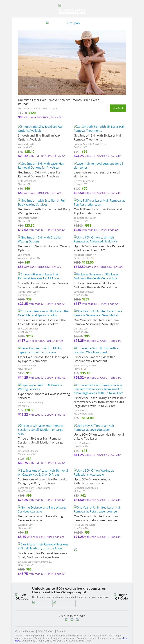The width and height of the screenshot is (144, 644).
Task: Click the left app store download badge
Action: coord(42,603)
